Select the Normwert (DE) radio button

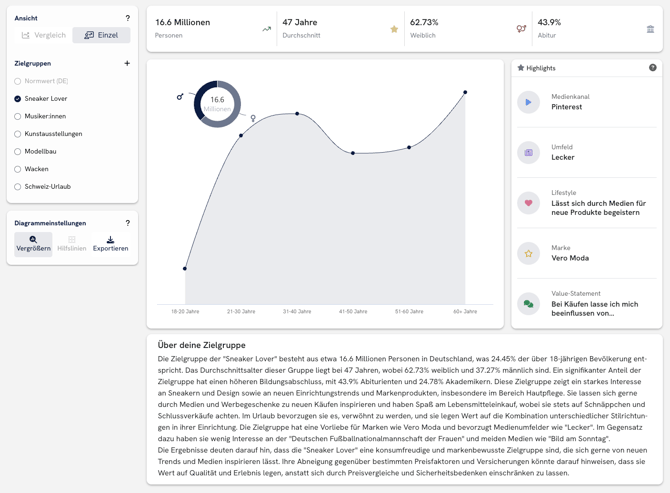pos(18,81)
